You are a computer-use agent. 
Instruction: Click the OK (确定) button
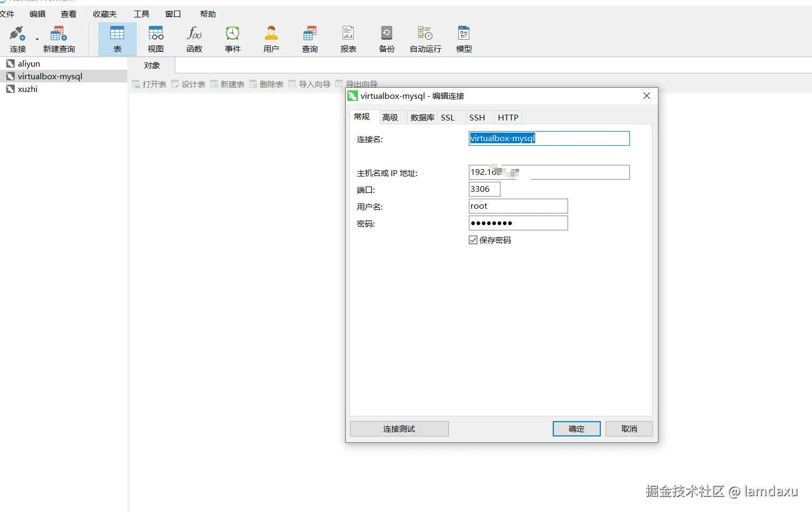coord(577,429)
